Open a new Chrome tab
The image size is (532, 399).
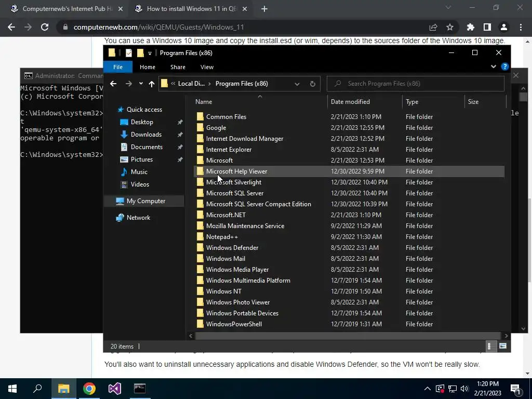tap(264, 9)
